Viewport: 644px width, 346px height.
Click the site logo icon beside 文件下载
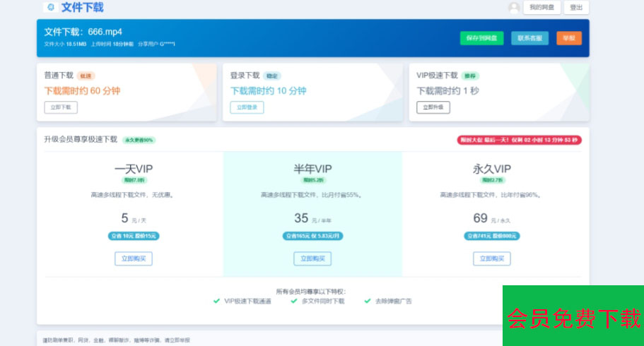(x=51, y=7)
